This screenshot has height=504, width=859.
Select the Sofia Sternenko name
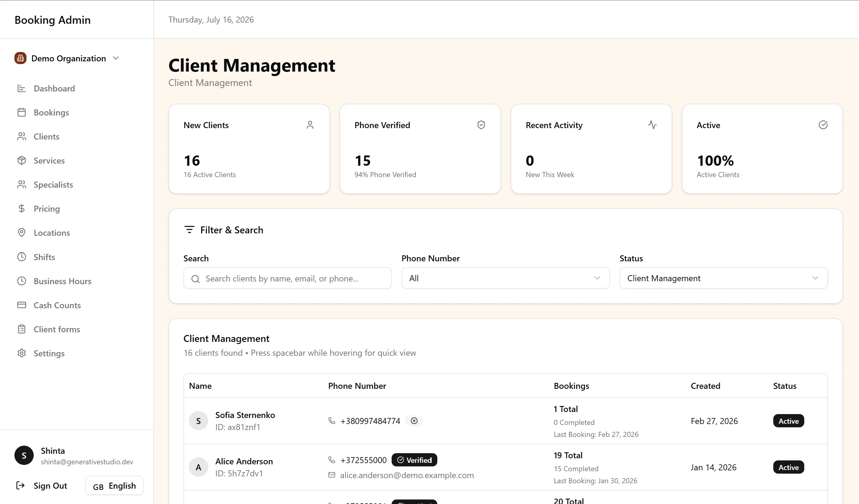(245, 415)
